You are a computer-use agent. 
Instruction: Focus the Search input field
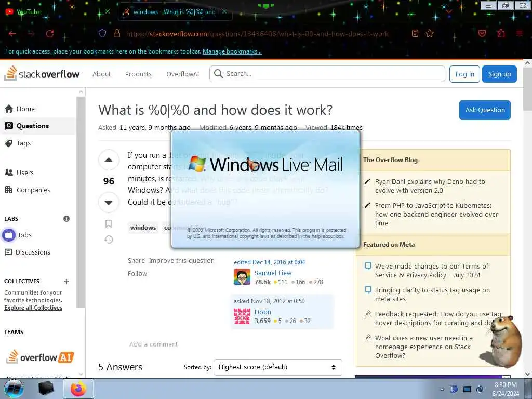tap(327, 74)
